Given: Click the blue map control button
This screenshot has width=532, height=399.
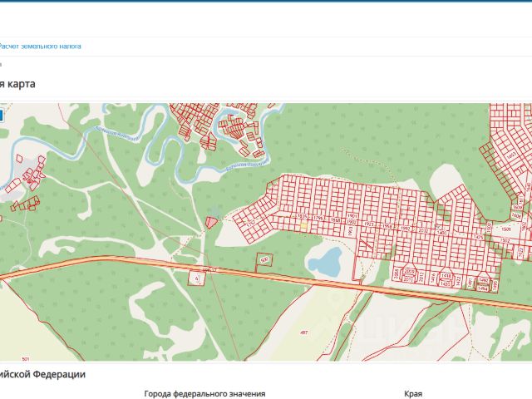Looking at the screenshot, I should coord(1,116).
